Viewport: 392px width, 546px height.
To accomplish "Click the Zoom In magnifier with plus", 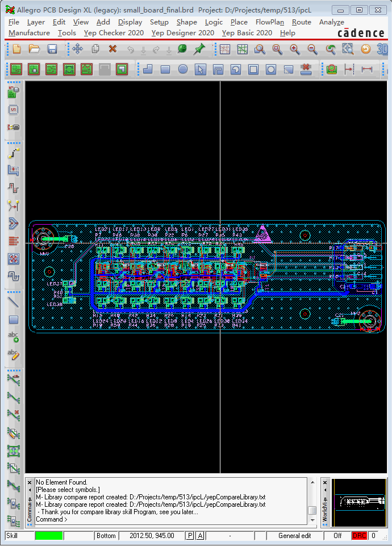I will point(295,49).
